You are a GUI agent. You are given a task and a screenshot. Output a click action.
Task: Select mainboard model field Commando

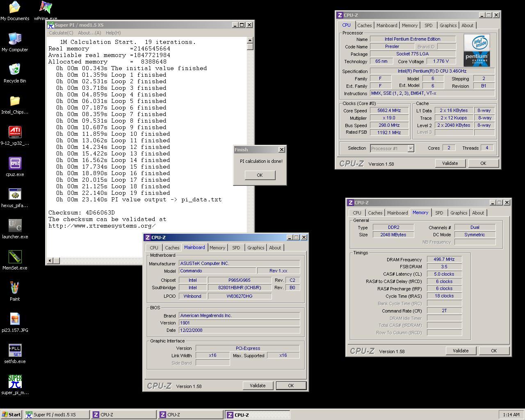(x=217, y=271)
